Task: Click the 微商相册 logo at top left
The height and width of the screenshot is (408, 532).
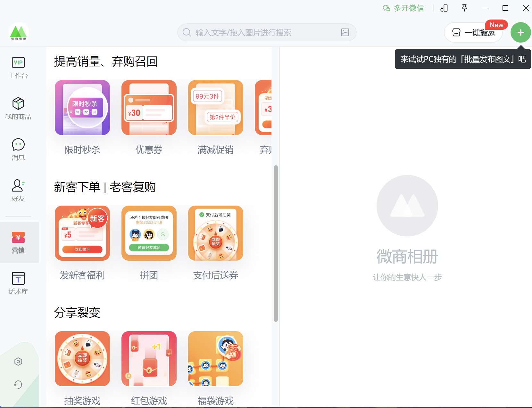Action: pyautogui.click(x=19, y=32)
